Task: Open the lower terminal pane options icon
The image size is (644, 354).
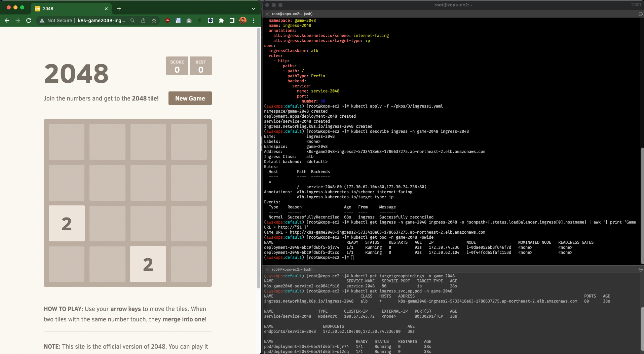Action: (x=640, y=270)
